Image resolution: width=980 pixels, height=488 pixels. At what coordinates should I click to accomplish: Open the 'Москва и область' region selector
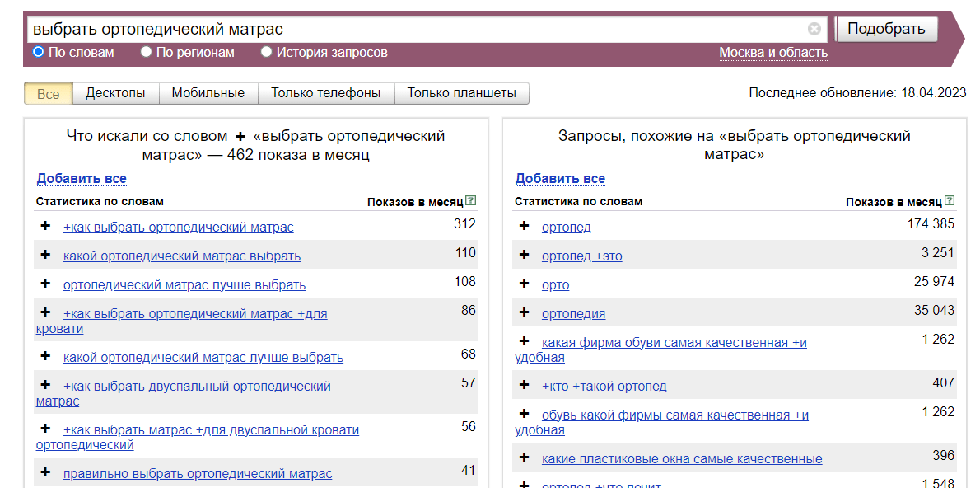click(x=773, y=53)
